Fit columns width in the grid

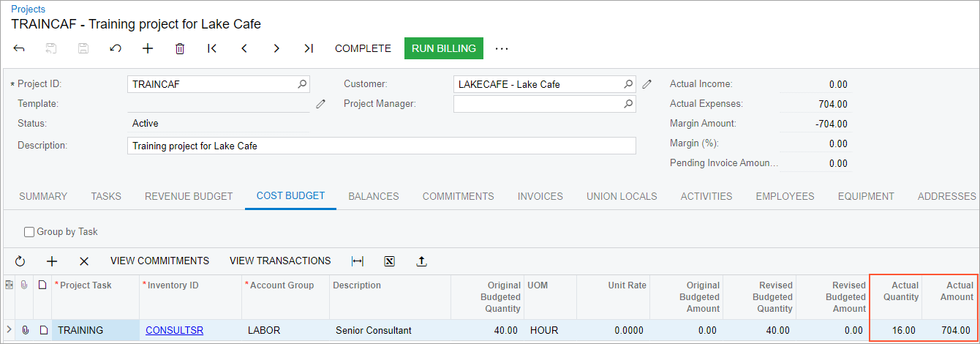pyautogui.click(x=358, y=261)
